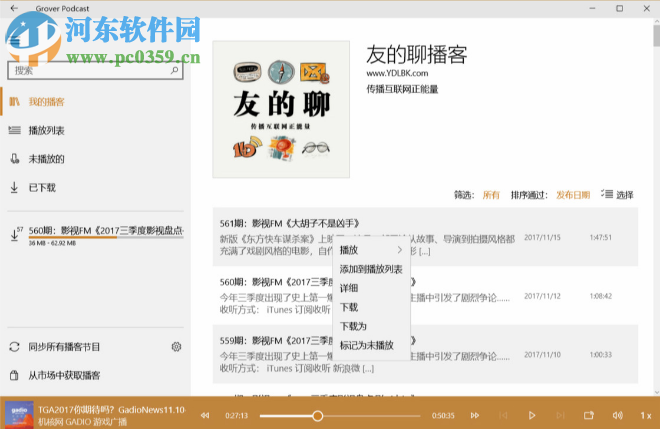Screen dimensions: 663x430
Task: Click the now-playing title TGA2017你期待吗
Action: coord(112,409)
